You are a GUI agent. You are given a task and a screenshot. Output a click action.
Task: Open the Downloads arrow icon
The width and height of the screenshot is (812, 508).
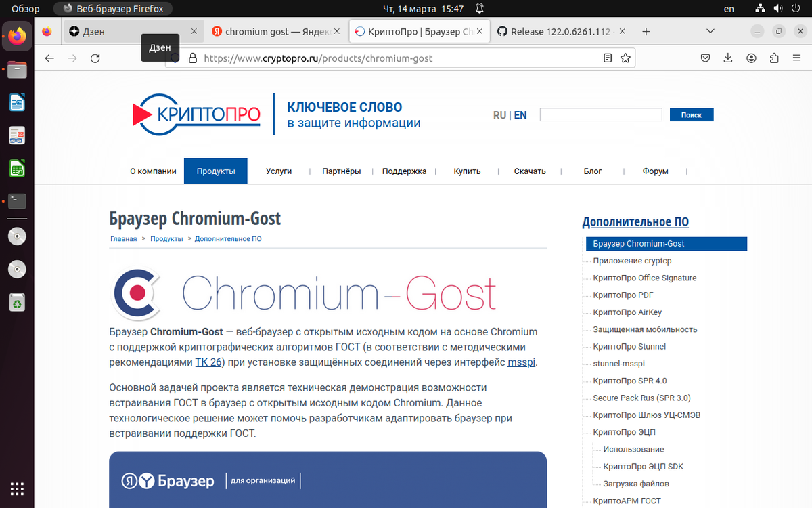[728, 58]
